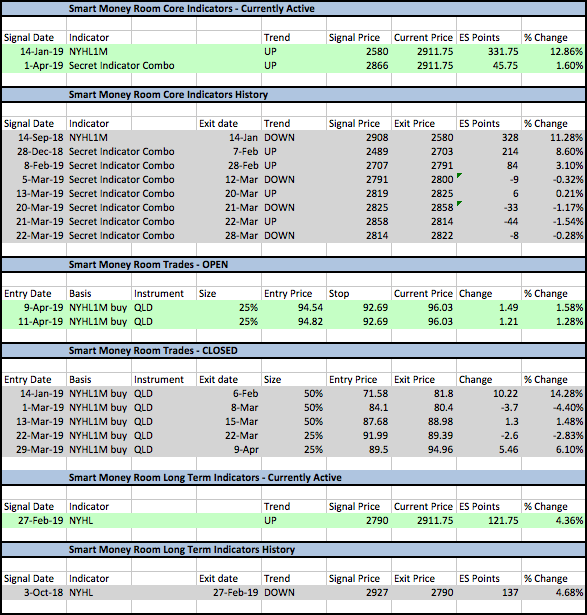This screenshot has height=615, width=587.
Task: Select the 28-Mar exit date cell
Action: coord(241,235)
